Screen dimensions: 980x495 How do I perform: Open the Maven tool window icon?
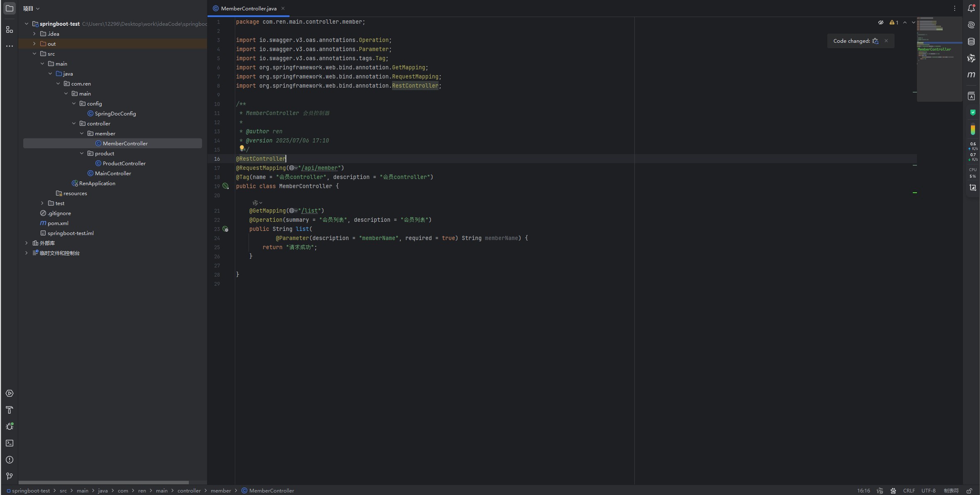971,75
